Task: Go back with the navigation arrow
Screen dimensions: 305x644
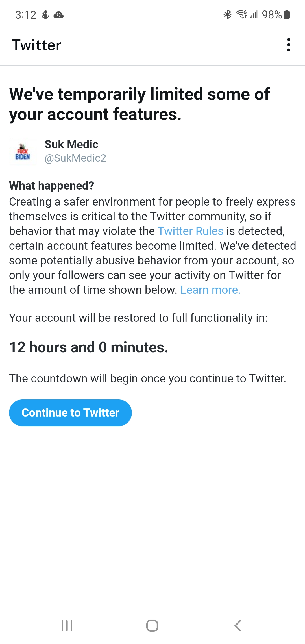Action: tap(238, 625)
